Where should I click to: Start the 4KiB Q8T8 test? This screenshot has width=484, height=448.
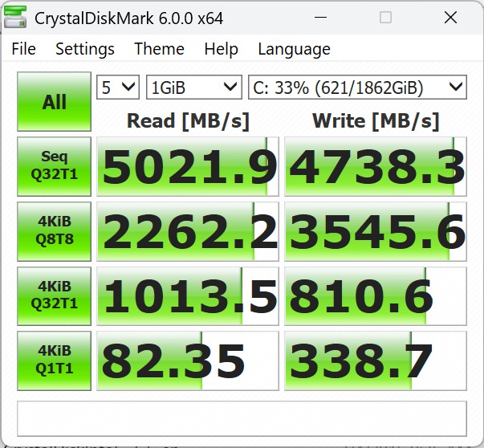(54, 231)
